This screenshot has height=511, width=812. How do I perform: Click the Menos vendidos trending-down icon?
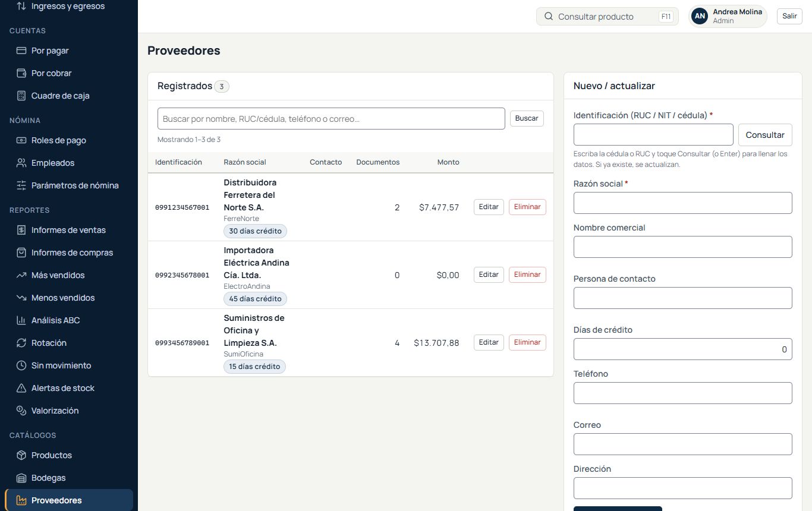pyautogui.click(x=21, y=298)
